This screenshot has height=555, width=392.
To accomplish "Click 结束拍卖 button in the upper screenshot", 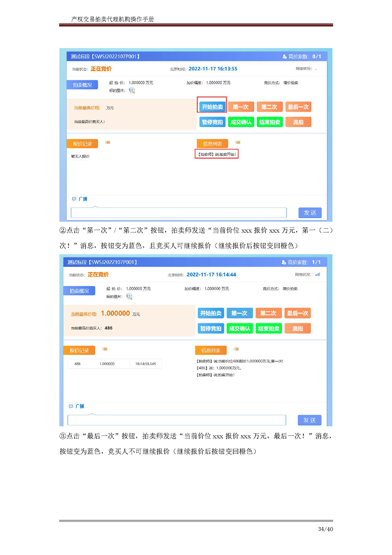I will coord(269,122).
